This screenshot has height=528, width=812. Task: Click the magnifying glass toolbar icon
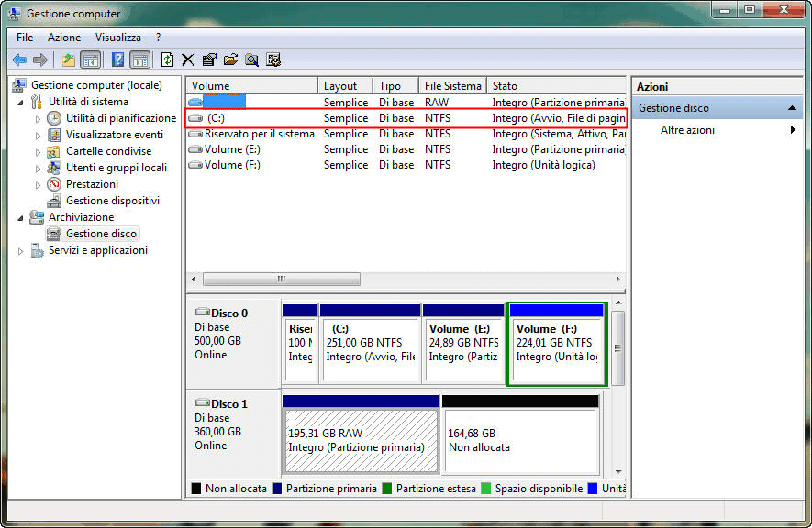click(x=251, y=60)
